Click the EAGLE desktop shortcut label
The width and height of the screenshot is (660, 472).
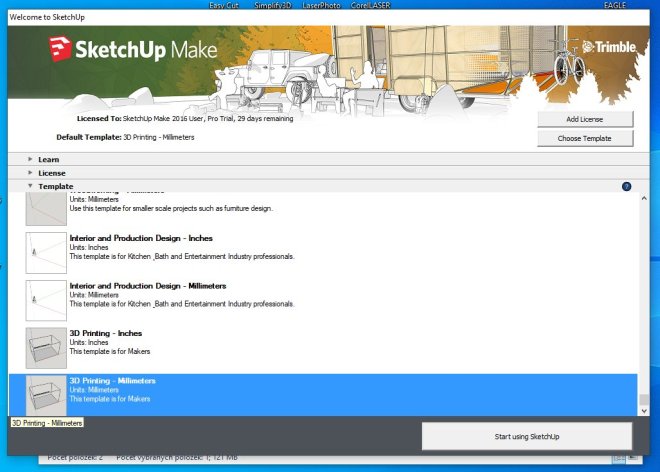(x=615, y=5)
